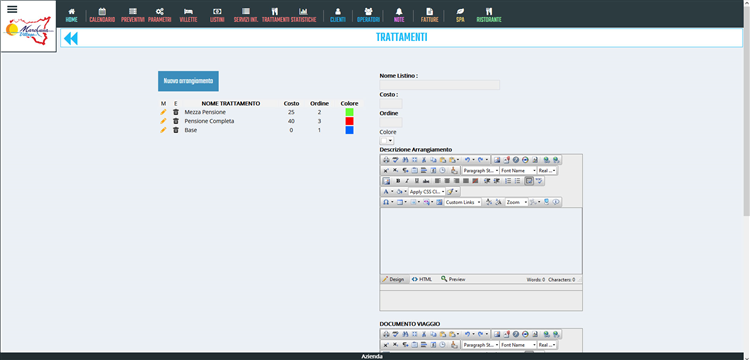Click the blue Base color swatch
Viewport: 750px width, 360px height.
pyautogui.click(x=349, y=130)
